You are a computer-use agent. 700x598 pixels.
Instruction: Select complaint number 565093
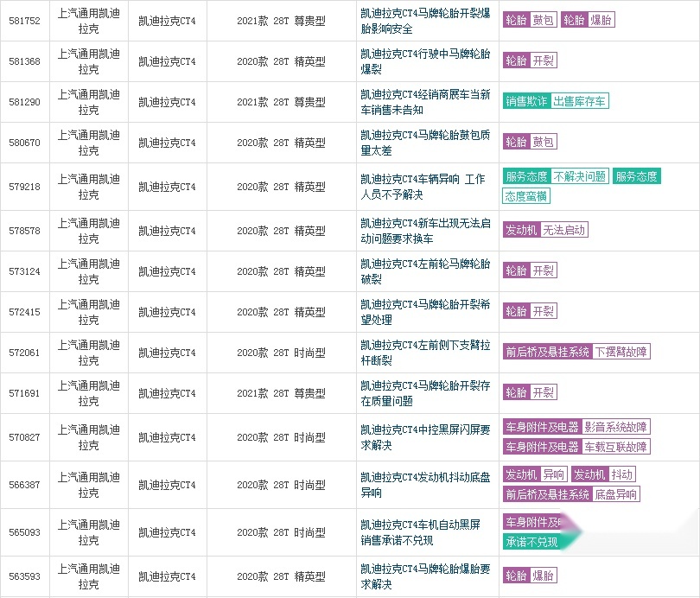pos(24,532)
